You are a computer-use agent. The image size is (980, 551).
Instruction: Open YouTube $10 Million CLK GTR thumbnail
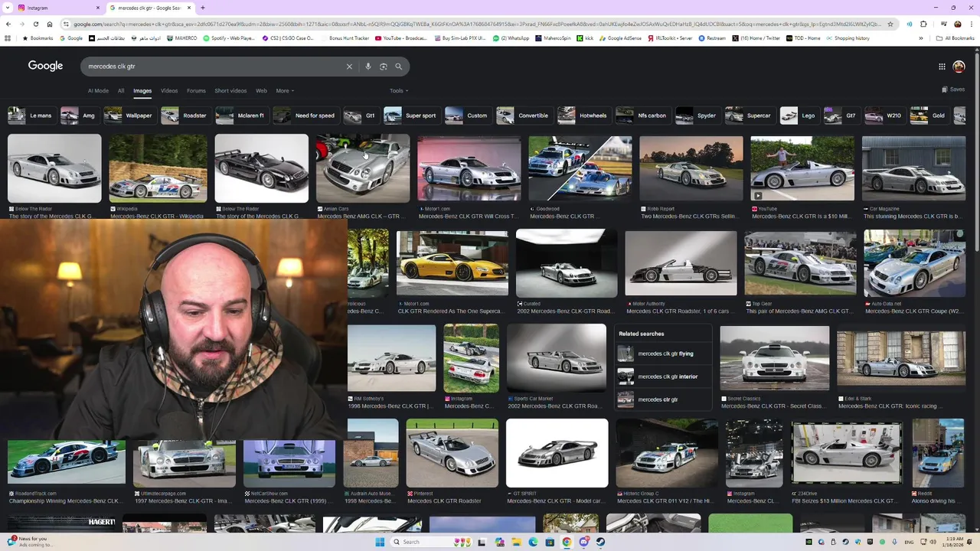(802, 168)
